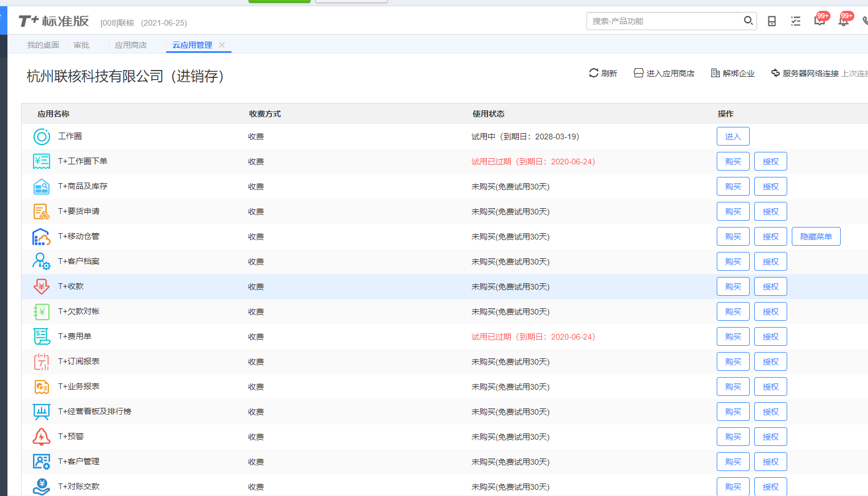868x496 pixels.
Task: Click the T+对账交款 app icon
Action: click(42, 487)
